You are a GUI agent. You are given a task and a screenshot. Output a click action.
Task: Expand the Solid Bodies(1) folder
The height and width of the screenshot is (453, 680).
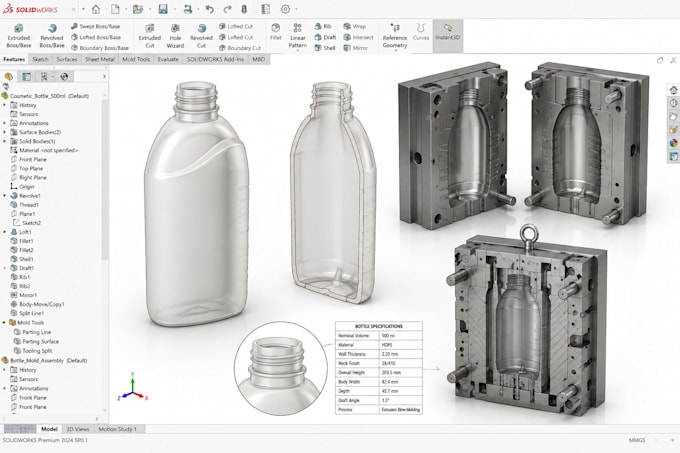[x=5, y=141]
